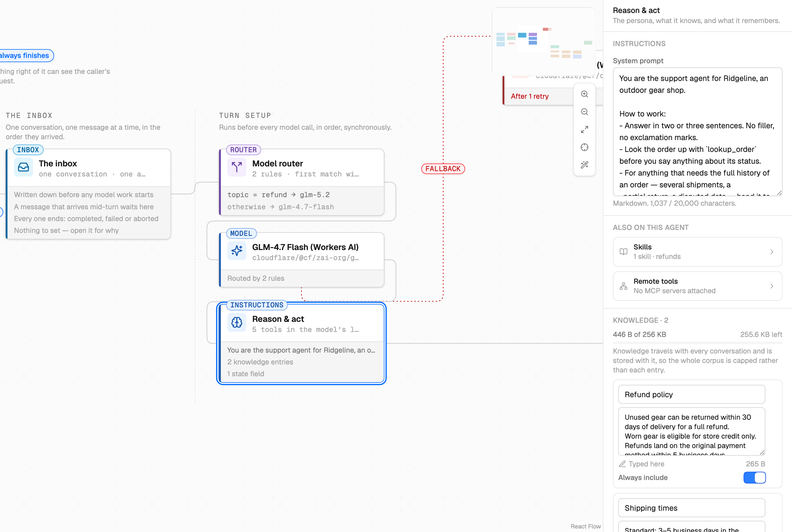Edit the Refund policy body text area

692,431
